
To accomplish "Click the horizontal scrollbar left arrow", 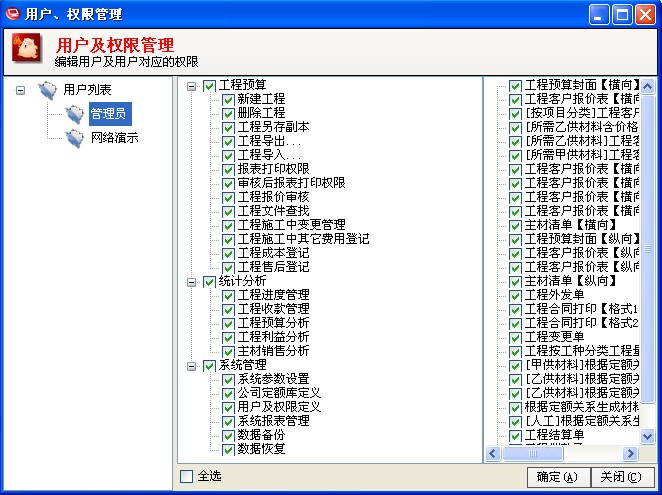I will (492, 454).
